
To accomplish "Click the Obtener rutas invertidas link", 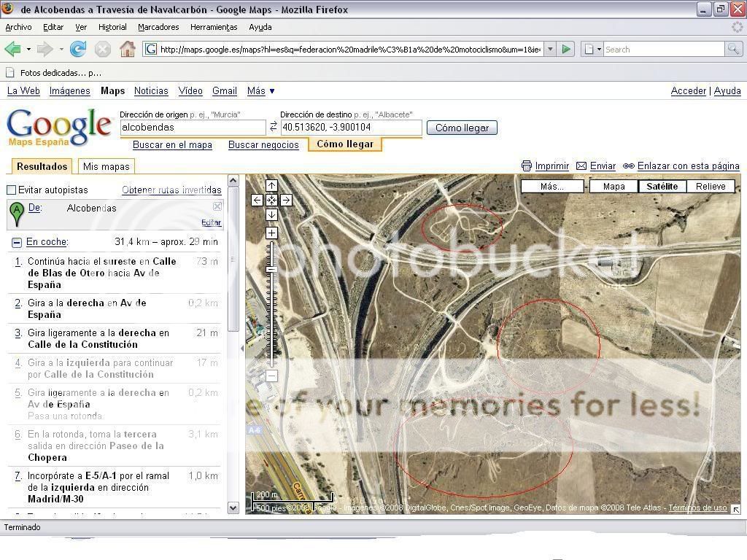I will pyautogui.click(x=171, y=190).
